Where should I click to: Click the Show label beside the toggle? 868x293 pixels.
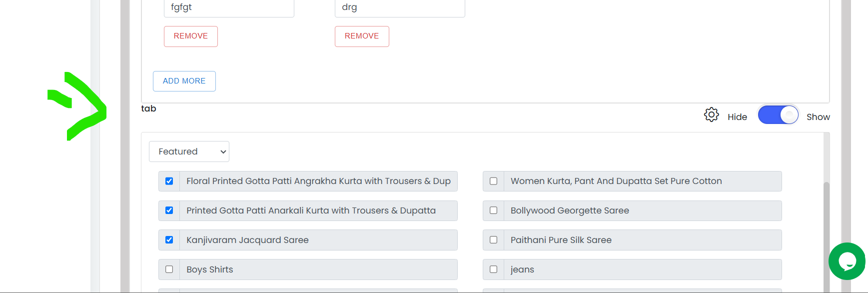click(818, 117)
